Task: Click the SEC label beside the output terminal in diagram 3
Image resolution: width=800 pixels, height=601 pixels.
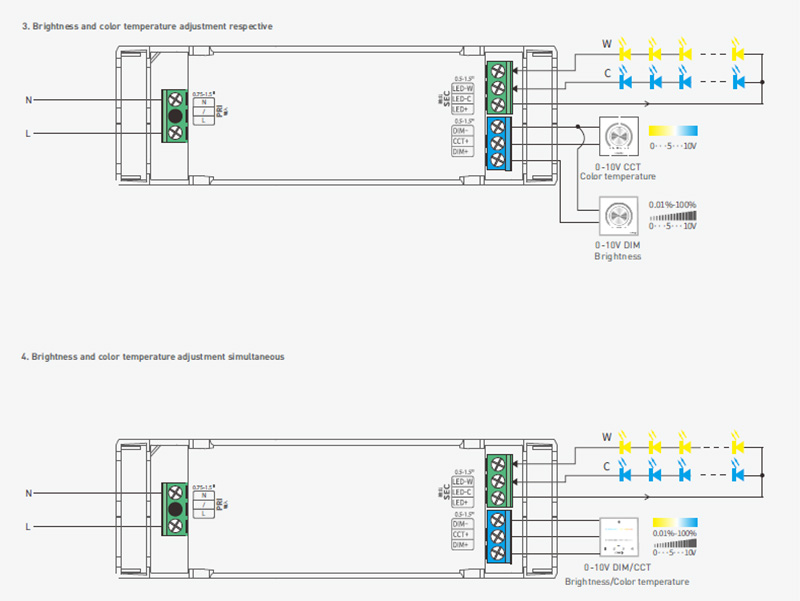Action: pyautogui.click(x=446, y=98)
